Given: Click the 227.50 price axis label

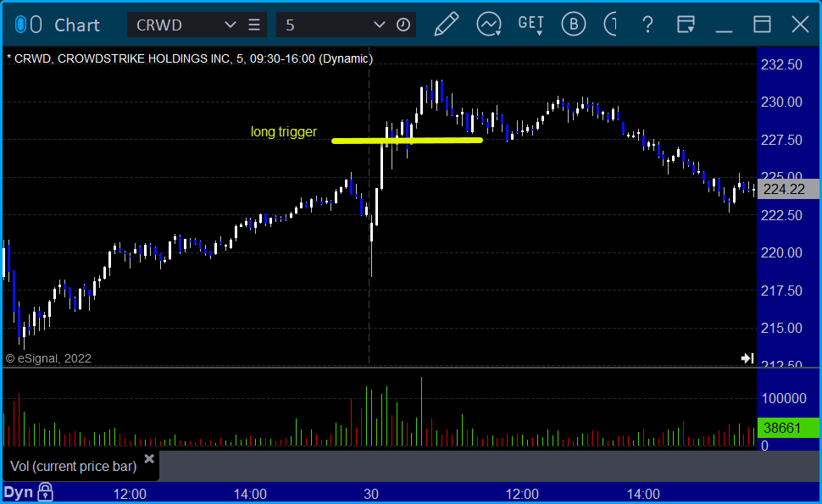Looking at the screenshot, I should click(x=781, y=140).
